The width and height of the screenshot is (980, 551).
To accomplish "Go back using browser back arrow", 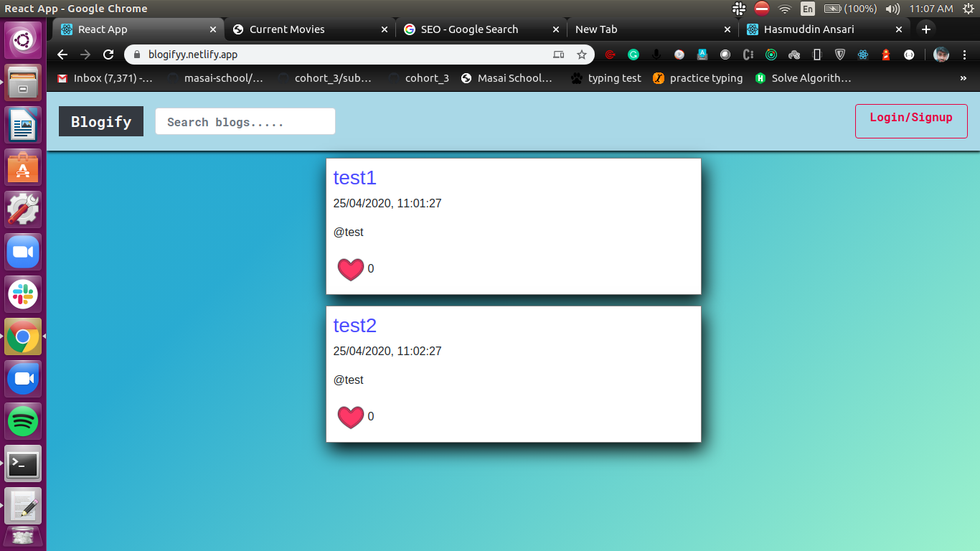I will pyautogui.click(x=62, y=55).
